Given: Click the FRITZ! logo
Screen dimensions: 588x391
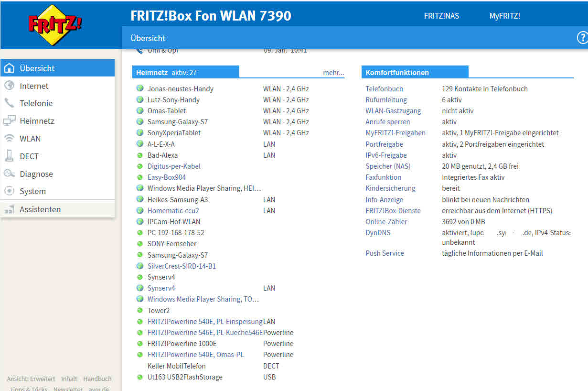Looking at the screenshot, I should pyautogui.click(x=55, y=24).
